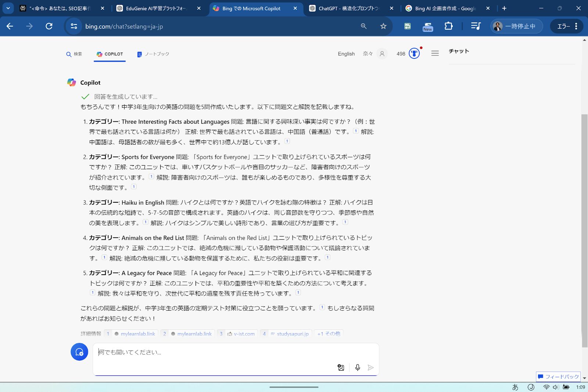
Task: Switch to the ノートブック tab
Action: point(153,54)
